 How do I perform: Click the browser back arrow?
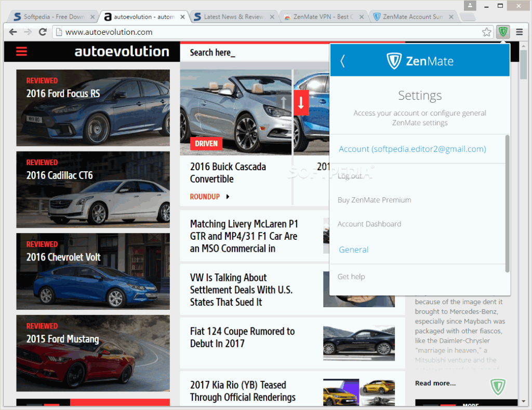coord(13,32)
